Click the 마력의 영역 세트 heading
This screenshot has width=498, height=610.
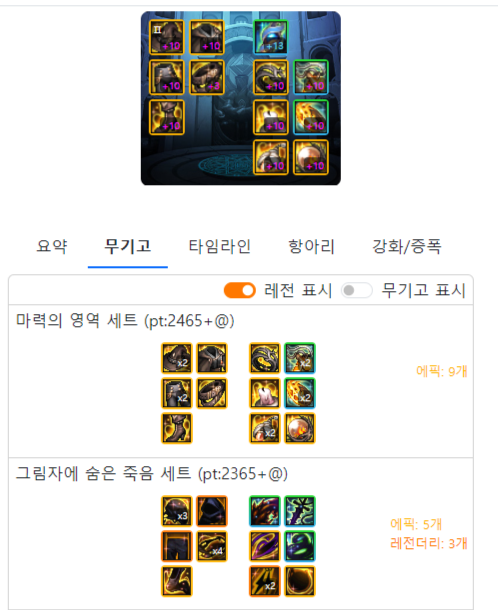125,321
